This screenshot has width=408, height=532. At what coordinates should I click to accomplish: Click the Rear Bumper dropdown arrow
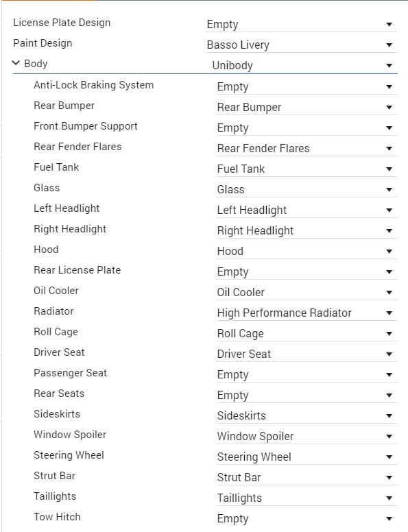(389, 108)
